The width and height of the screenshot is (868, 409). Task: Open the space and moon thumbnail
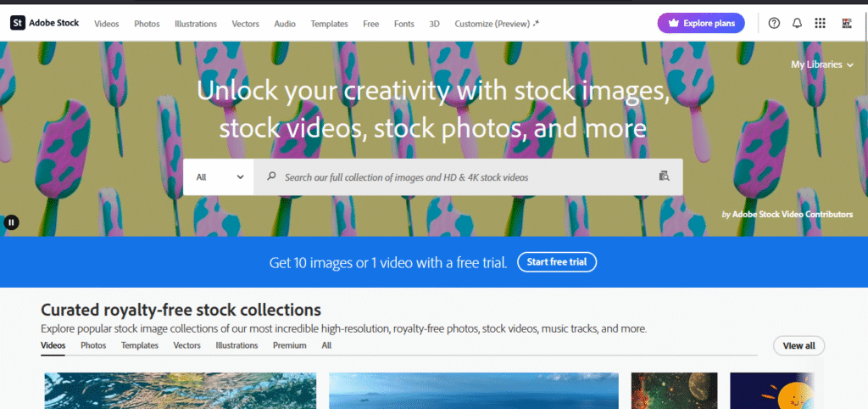coord(674,390)
